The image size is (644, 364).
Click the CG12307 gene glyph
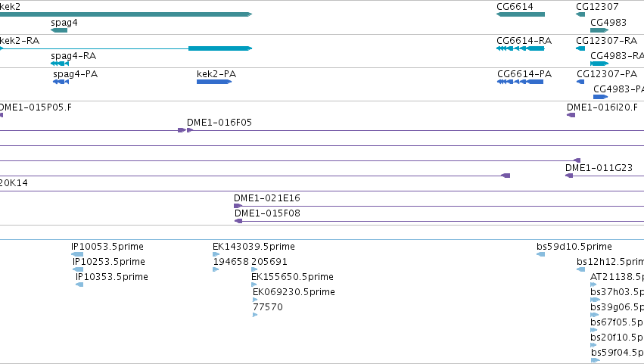[x=580, y=14]
